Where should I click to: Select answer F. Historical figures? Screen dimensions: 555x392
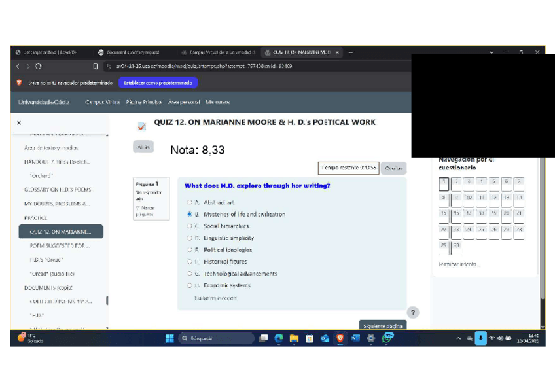190,262
